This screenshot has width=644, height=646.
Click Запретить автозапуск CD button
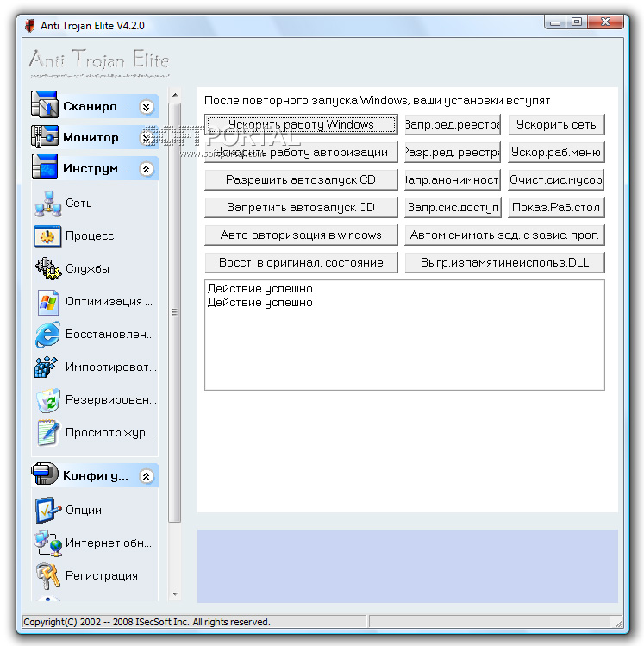pyautogui.click(x=301, y=208)
